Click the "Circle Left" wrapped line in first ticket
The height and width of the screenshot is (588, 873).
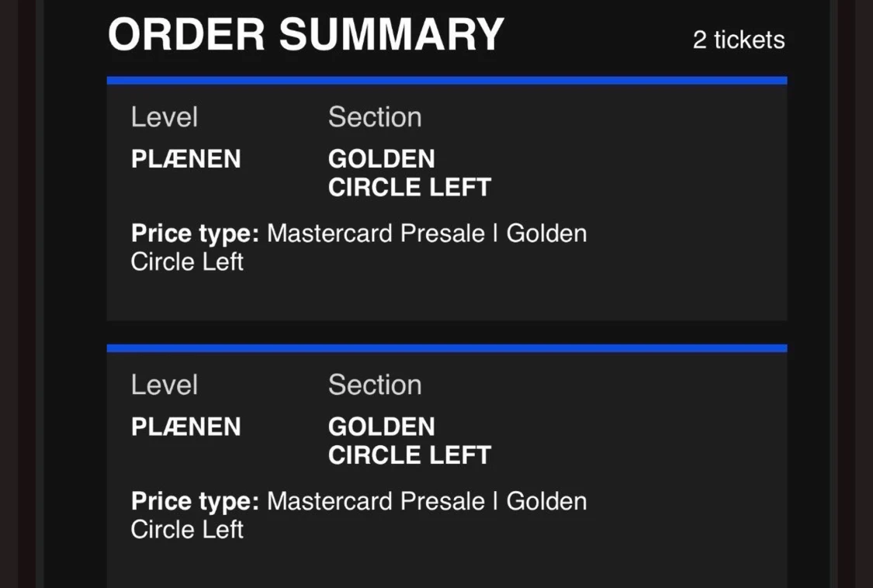point(187,262)
